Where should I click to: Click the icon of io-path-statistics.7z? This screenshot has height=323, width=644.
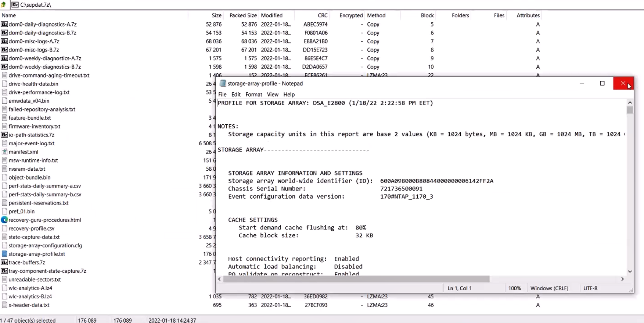click(x=4, y=135)
